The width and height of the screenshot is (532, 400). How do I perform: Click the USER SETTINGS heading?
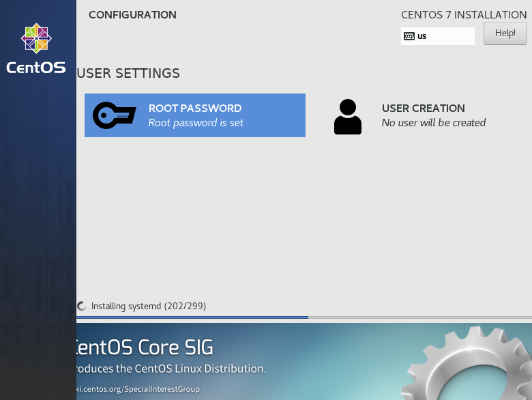(128, 73)
